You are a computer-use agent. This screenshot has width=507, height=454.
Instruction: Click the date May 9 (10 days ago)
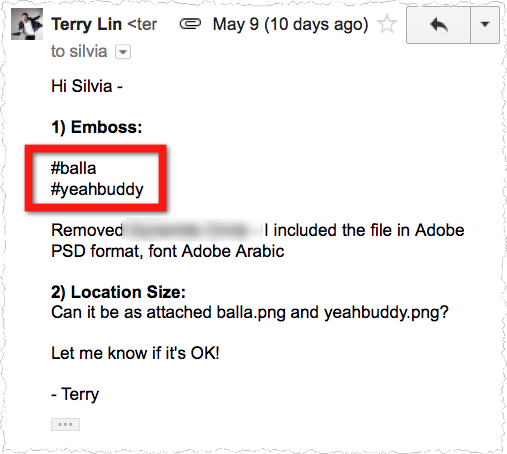point(290,24)
